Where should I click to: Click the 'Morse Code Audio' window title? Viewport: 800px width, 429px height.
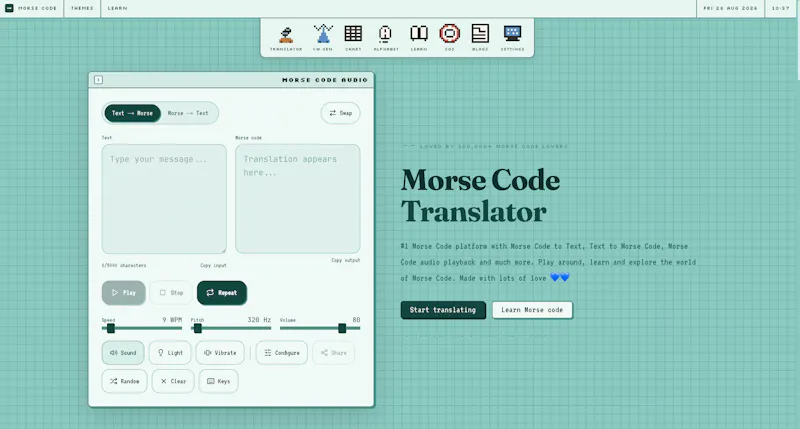pos(325,80)
